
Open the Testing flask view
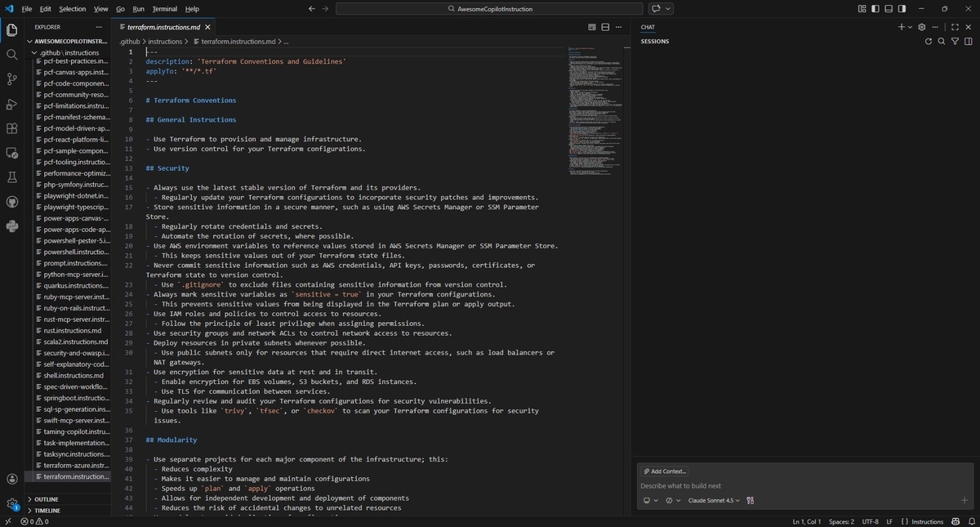(11, 177)
